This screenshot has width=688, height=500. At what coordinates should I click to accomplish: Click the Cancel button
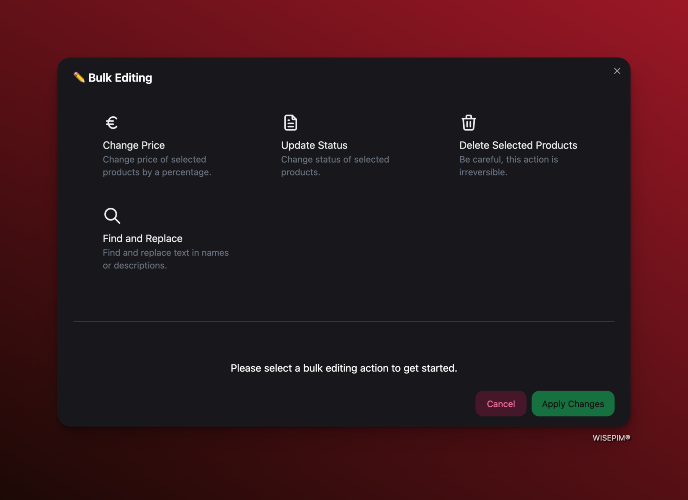pos(501,404)
